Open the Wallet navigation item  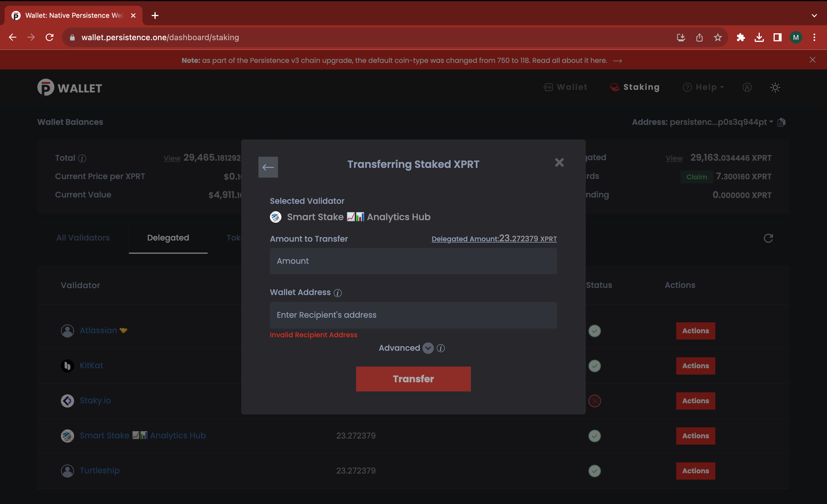click(565, 87)
